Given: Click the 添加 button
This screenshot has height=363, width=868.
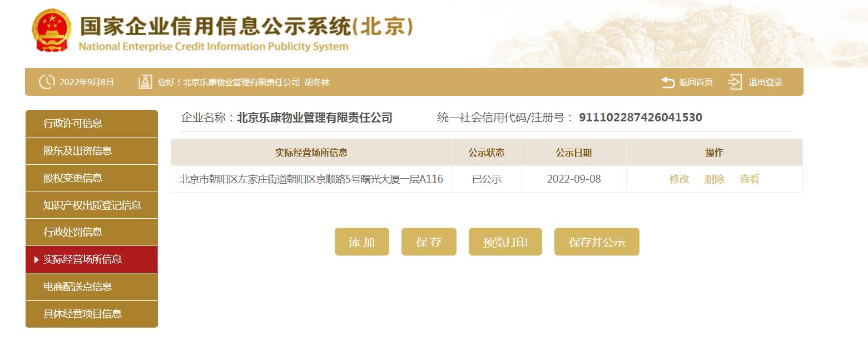Looking at the screenshot, I should (x=362, y=242).
